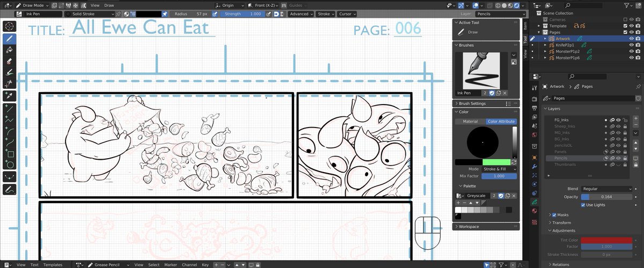Uncheck the Use Lights checkbox
The image size is (644, 268).
click(584, 205)
